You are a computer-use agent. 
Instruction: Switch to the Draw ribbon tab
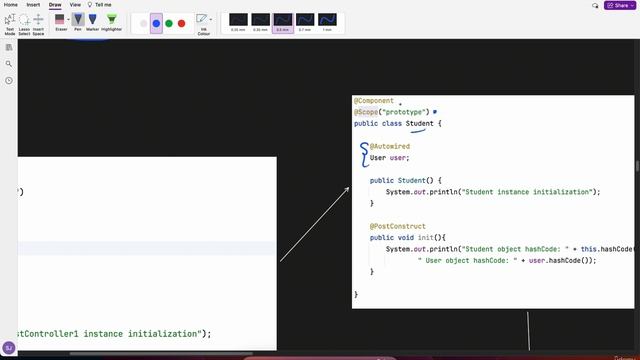55,5
